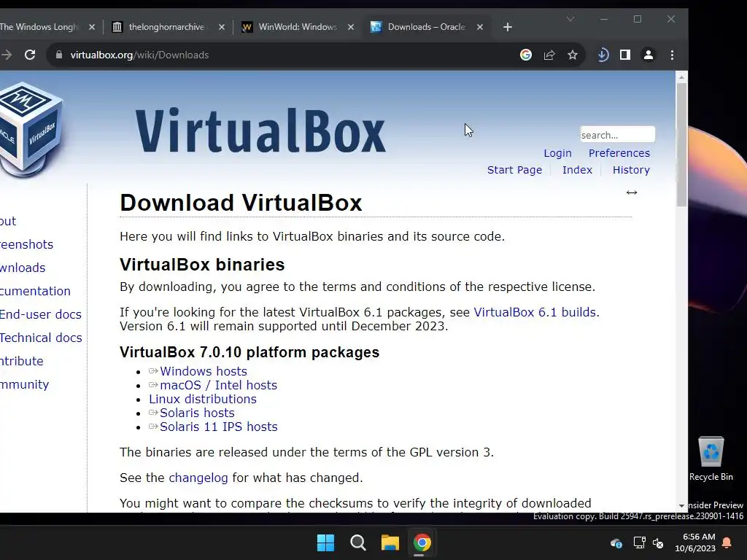Open the Preferences link
The height and width of the screenshot is (560, 747).
tap(619, 153)
